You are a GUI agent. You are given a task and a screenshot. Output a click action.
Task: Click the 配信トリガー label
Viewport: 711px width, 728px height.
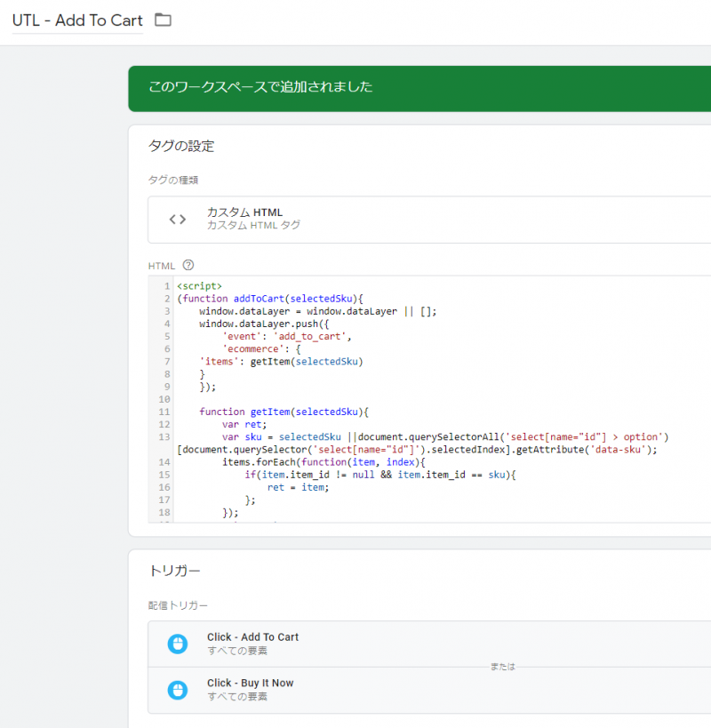[x=178, y=605]
